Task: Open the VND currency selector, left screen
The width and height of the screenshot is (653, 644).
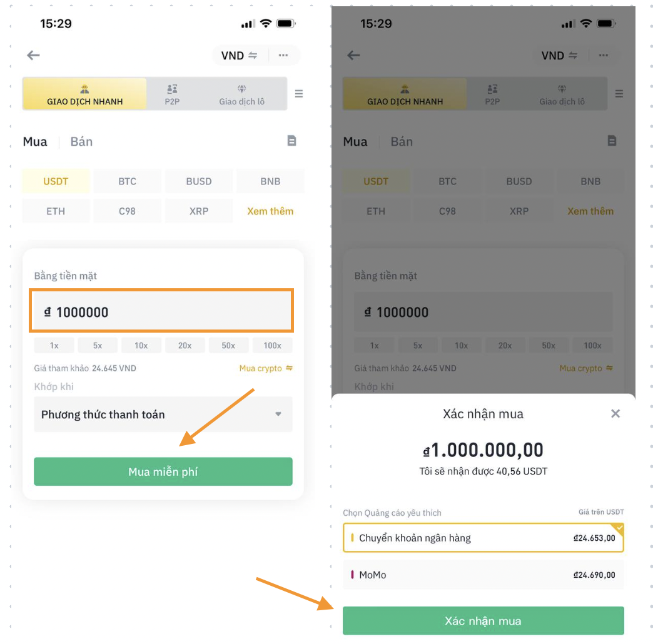Action: coord(239,56)
